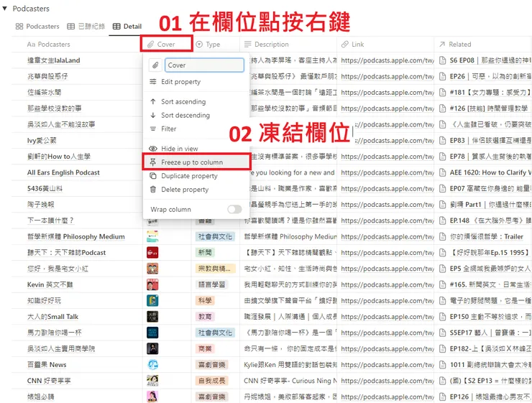Click the Cover column header
The image size is (532, 403).
166,44
